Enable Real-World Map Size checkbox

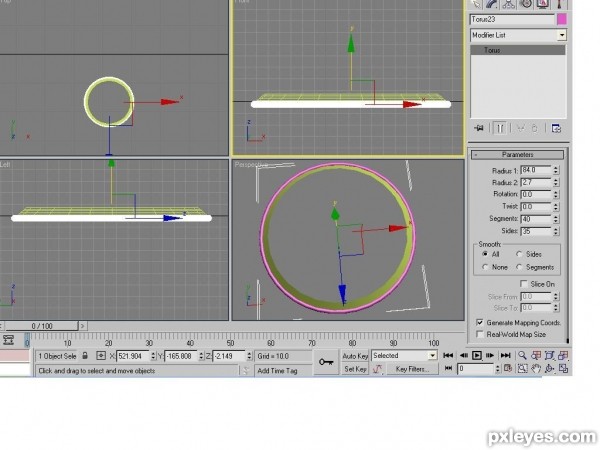pyautogui.click(x=480, y=334)
